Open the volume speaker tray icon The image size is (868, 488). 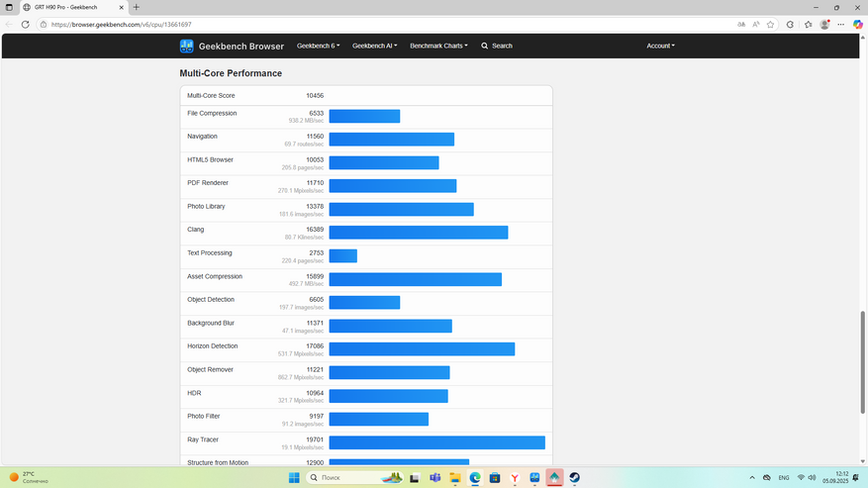pyautogui.click(x=812, y=477)
